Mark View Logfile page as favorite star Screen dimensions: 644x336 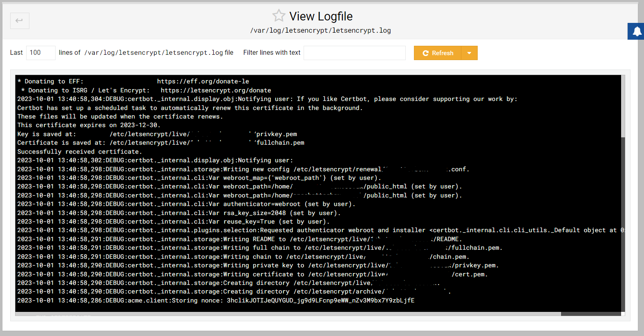(x=279, y=16)
